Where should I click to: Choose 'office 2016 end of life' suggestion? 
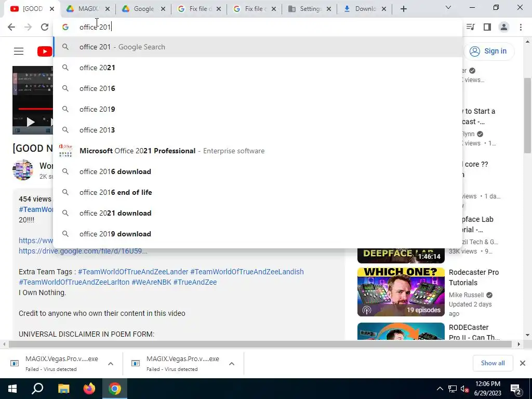[258, 192]
